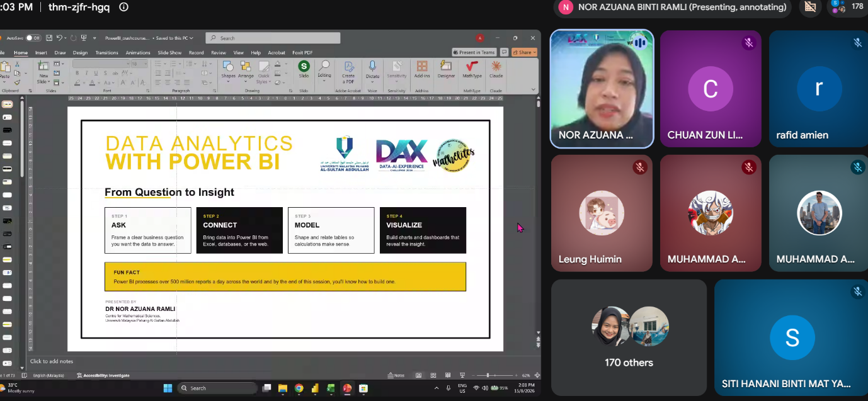The width and height of the screenshot is (868, 401).
Task: Open the Designer pane
Action: 446,70
